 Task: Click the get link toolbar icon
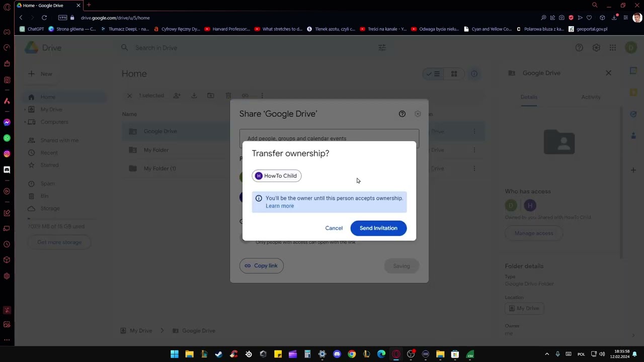(x=245, y=96)
